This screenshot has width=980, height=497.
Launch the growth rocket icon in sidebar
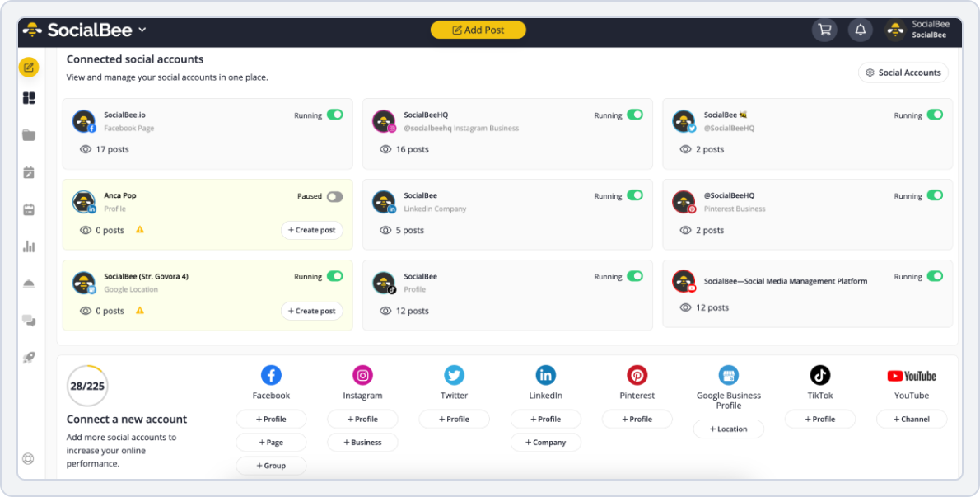click(28, 358)
